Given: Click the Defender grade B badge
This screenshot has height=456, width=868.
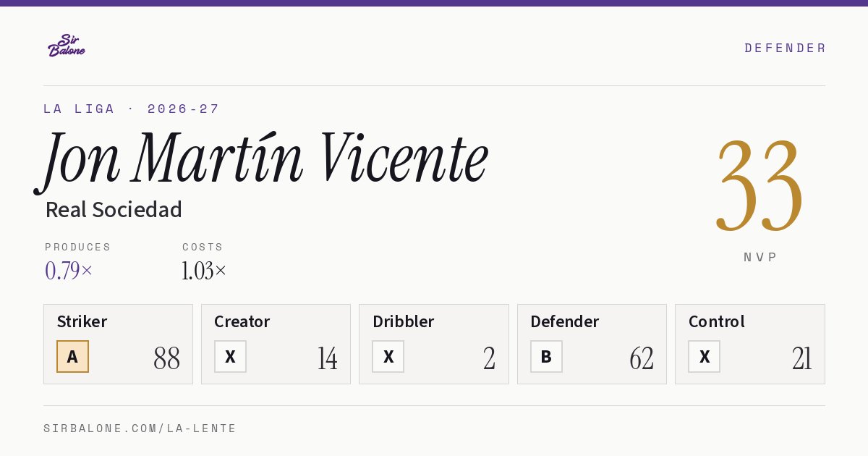Looking at the screenshot, I should tap(546, 356).
